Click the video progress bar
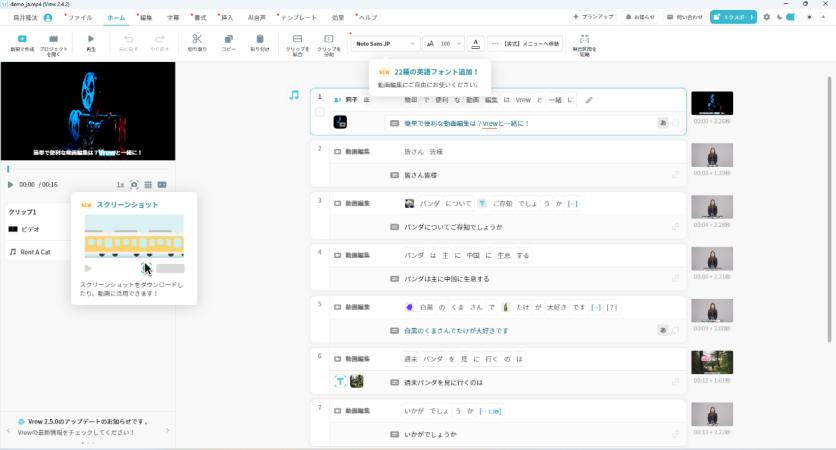 coord(88,169)
